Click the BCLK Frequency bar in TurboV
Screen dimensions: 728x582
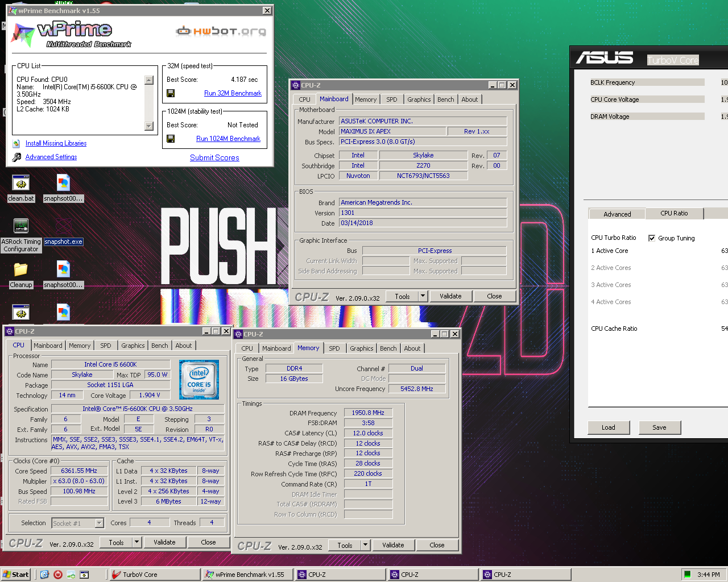pyautogui.click(x=647, y=82)
